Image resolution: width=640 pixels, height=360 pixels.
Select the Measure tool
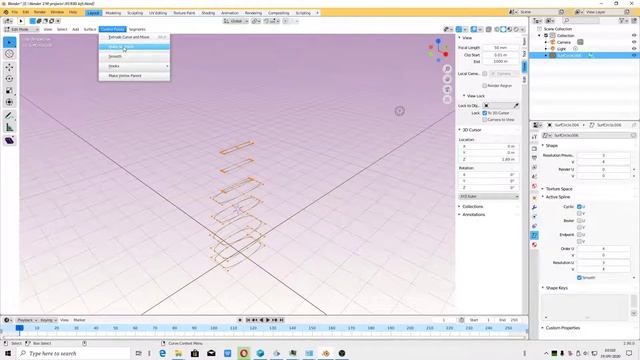tap(9, 128)
